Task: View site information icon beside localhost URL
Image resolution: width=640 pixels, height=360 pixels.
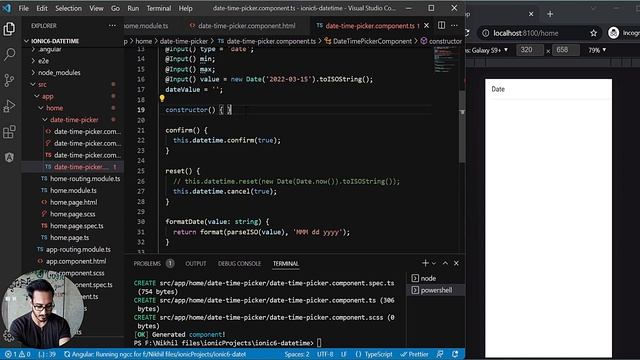Action: [485, 33]
